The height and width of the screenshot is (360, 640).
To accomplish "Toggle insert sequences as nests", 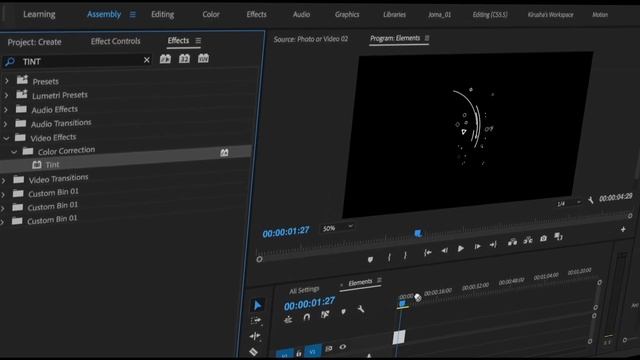I will (288, 320).
